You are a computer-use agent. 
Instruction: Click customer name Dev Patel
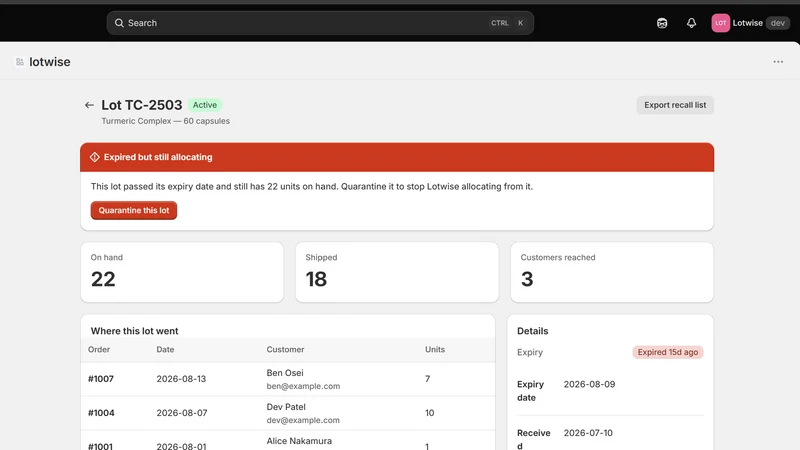click(286, 407)
